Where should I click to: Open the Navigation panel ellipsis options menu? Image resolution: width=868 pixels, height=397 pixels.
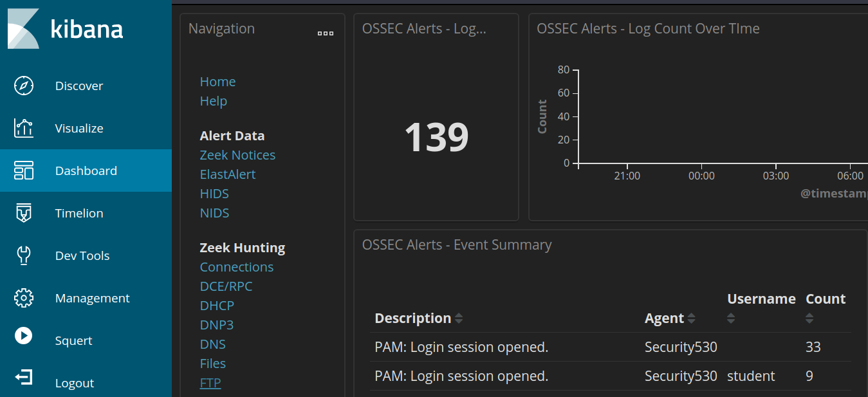(325, 33)
